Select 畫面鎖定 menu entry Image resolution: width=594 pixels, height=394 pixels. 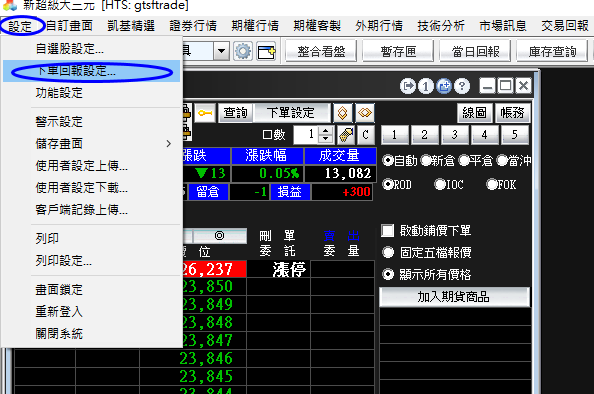click(x=91, y=290)
